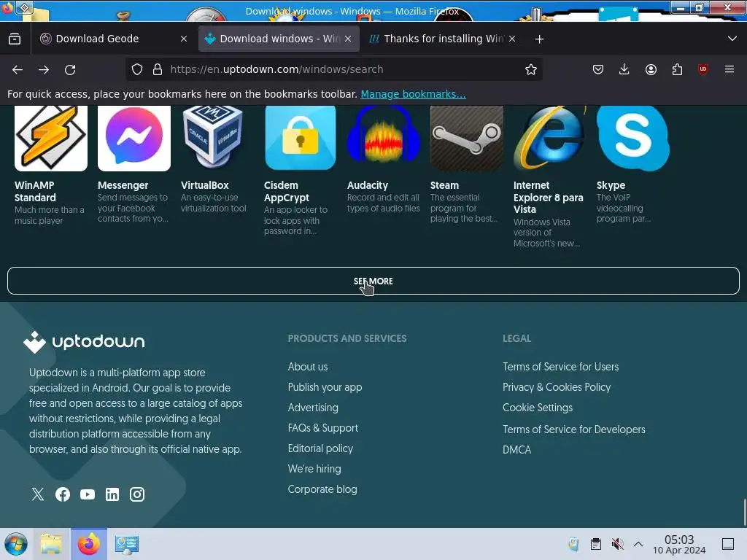Image resolution: width=747 pixels, height=560 pixels.
Task: Open the Internet Explorer 8 icon
Action: click(x=549, y=138)
